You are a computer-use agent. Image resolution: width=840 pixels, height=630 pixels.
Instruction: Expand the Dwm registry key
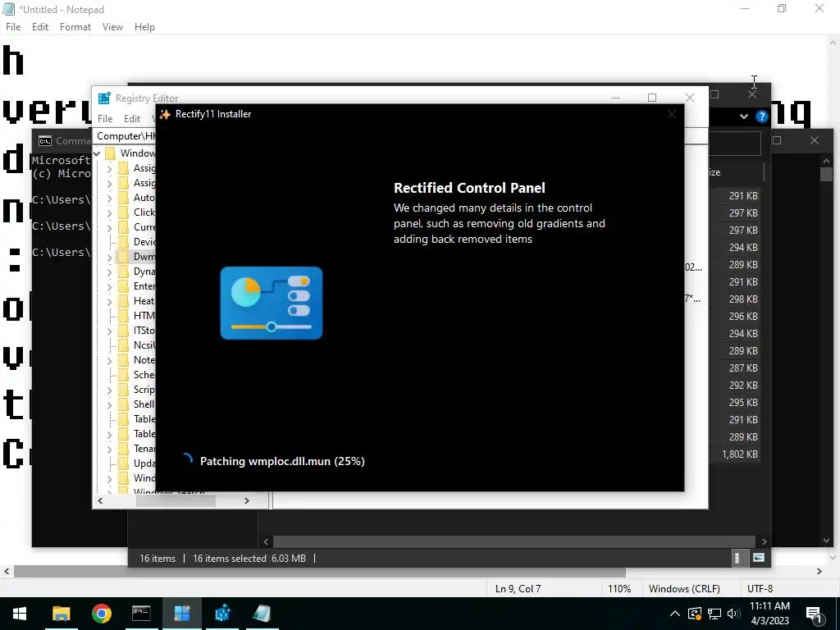click(109, 257)
